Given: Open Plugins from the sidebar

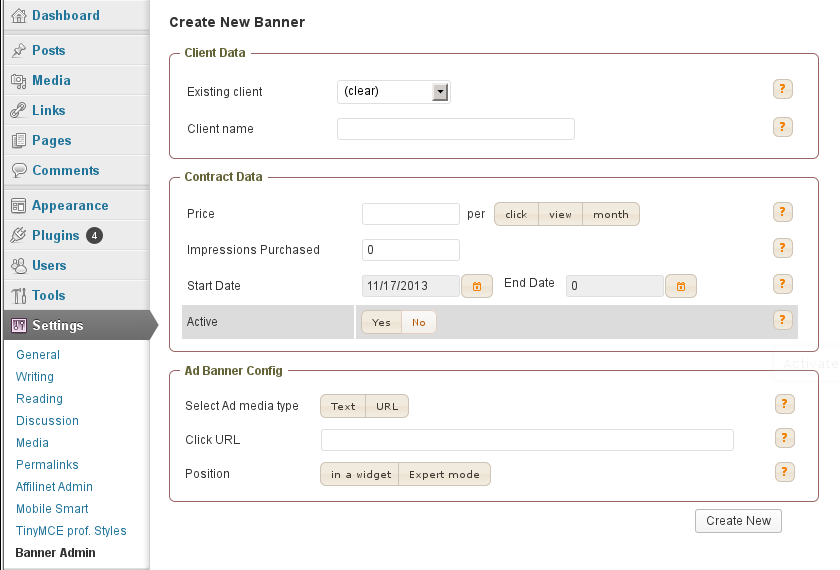Looking at the screenshot, I should [x=56, y=235].
